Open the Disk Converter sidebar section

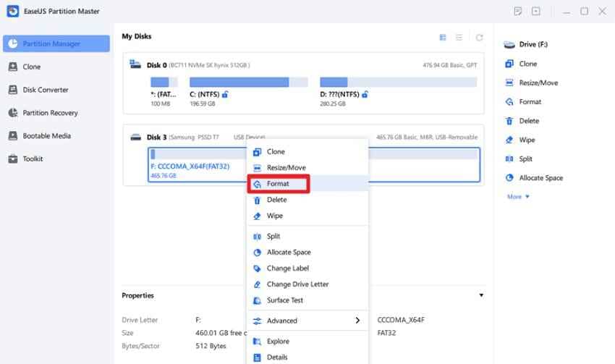coord(38,90)
